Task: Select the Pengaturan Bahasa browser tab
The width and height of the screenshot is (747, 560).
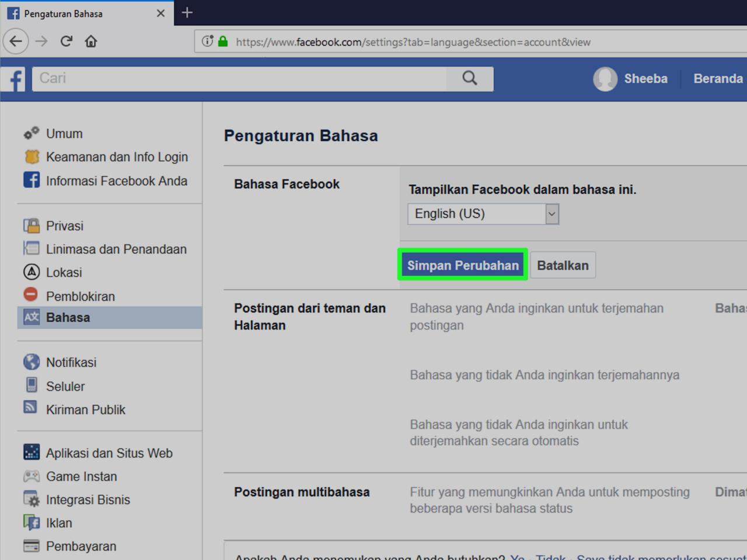Action: 86,13
